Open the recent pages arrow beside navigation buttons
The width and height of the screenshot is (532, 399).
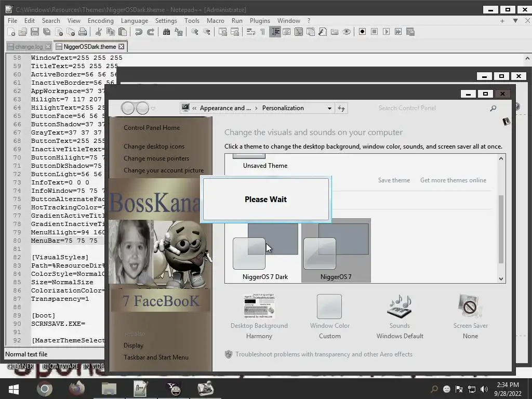153,108
